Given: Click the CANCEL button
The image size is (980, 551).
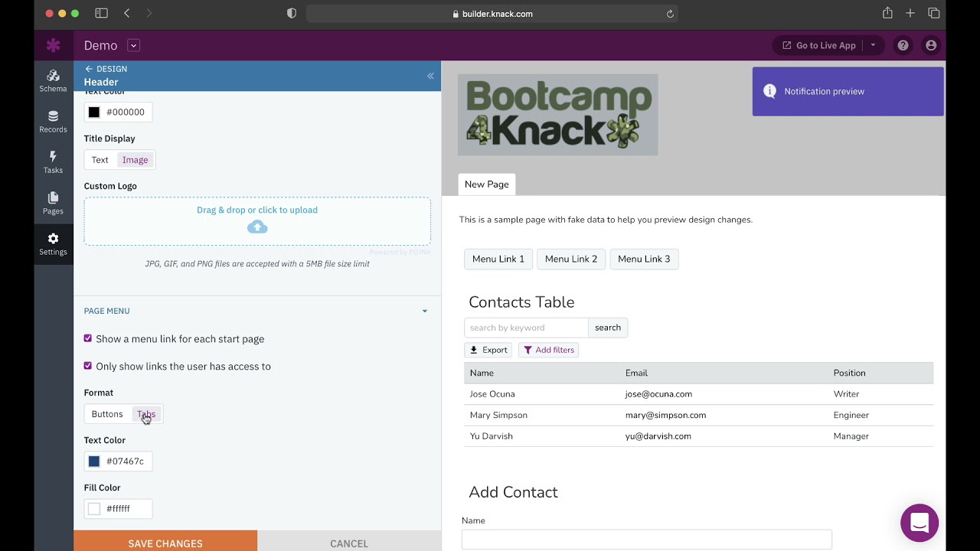Looking at the screenshot, I should tap(349, 543).
